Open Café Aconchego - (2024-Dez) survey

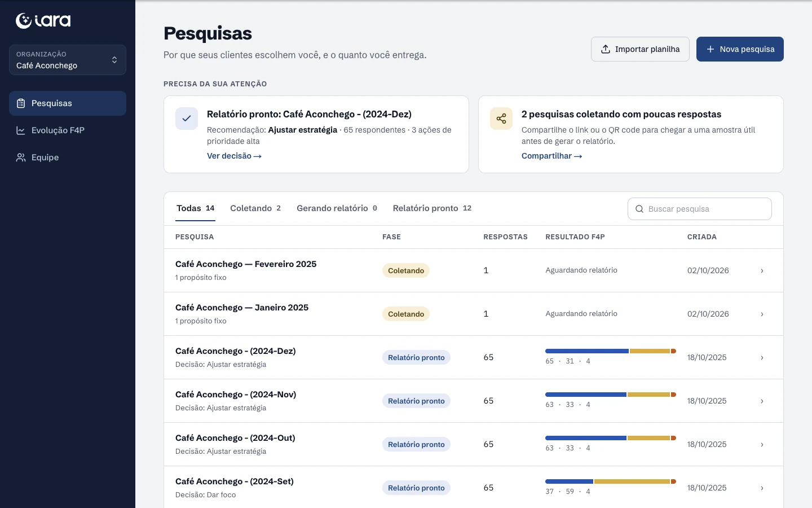[x=236, y=351]
